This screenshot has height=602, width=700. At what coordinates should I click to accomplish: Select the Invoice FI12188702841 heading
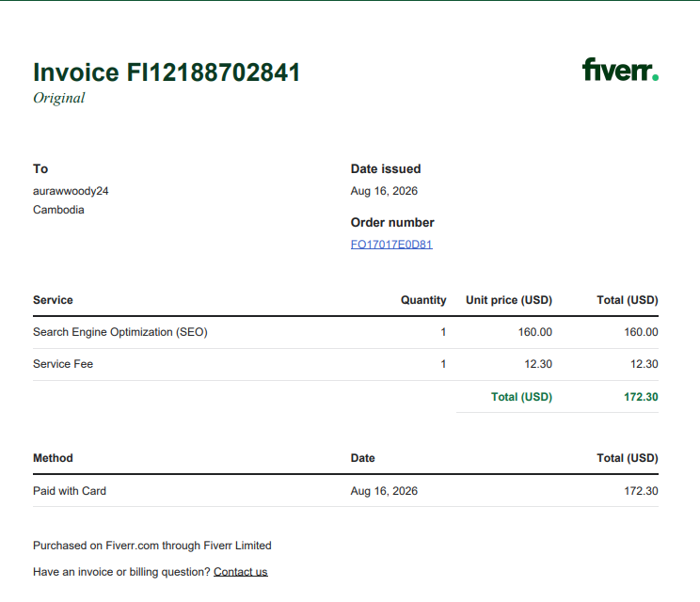point(167,72)
